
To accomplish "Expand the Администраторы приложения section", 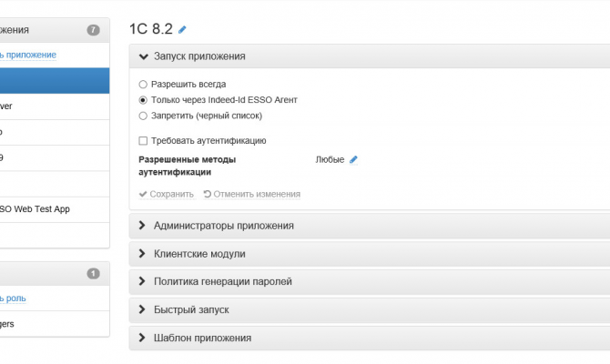I will click(223, 226).
